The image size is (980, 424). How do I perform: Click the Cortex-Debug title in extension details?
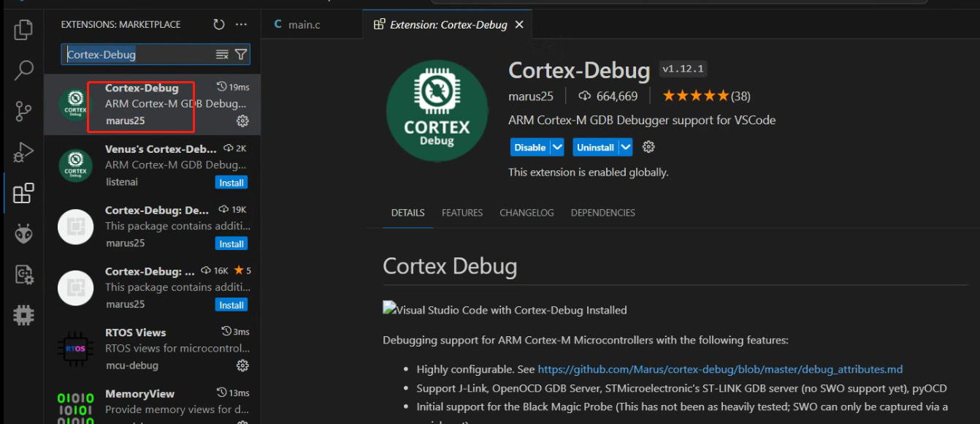click(x=579, y=70)
